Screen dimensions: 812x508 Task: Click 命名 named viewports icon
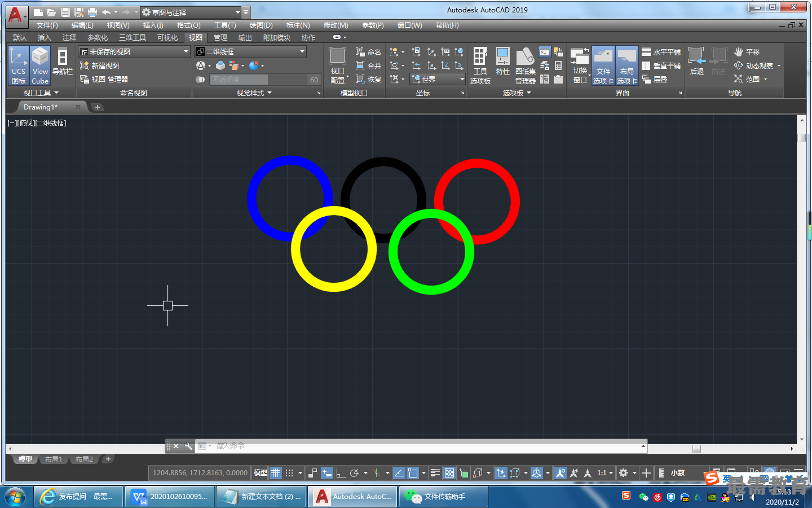click(360, 51)
